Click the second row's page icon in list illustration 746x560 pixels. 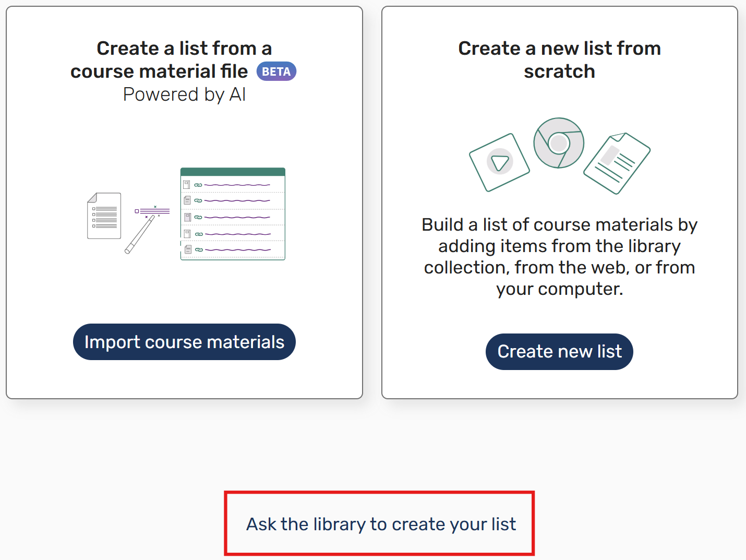(x=187, y=200)
